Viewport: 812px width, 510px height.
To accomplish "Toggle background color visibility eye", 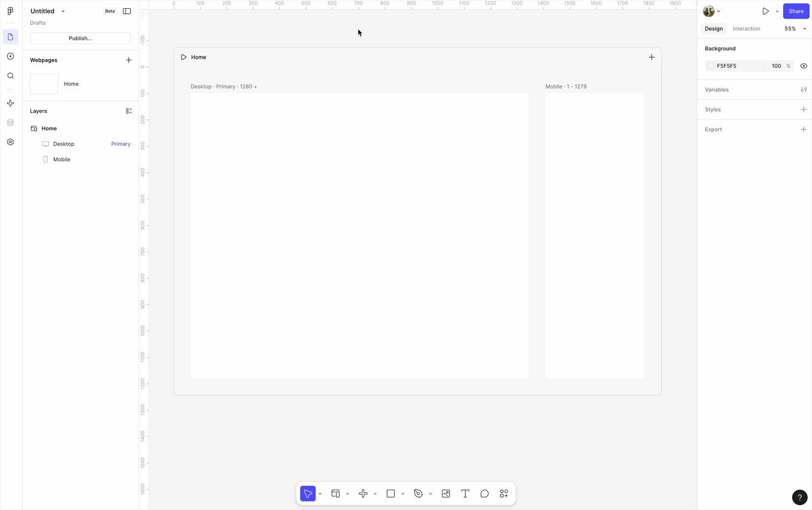I will click(803, 66).
